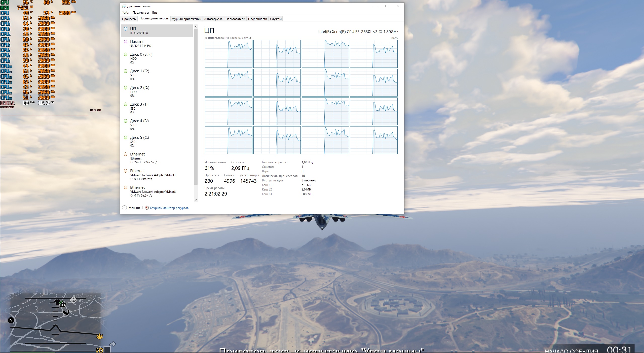Switch to the Автозагрузка tab
644x353 pixels.
tap(213, 19)
